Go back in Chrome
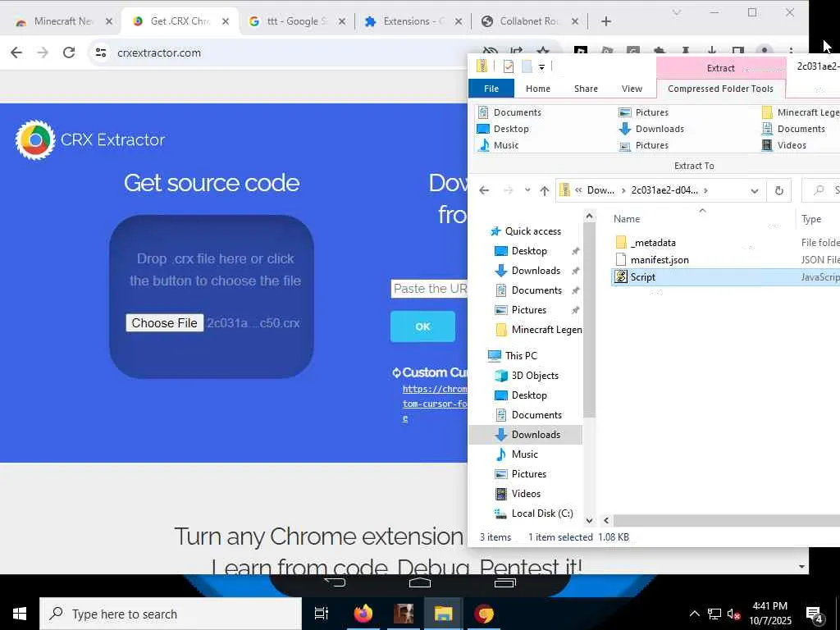This screenshot has width=840, height=630. pos(16,52)
